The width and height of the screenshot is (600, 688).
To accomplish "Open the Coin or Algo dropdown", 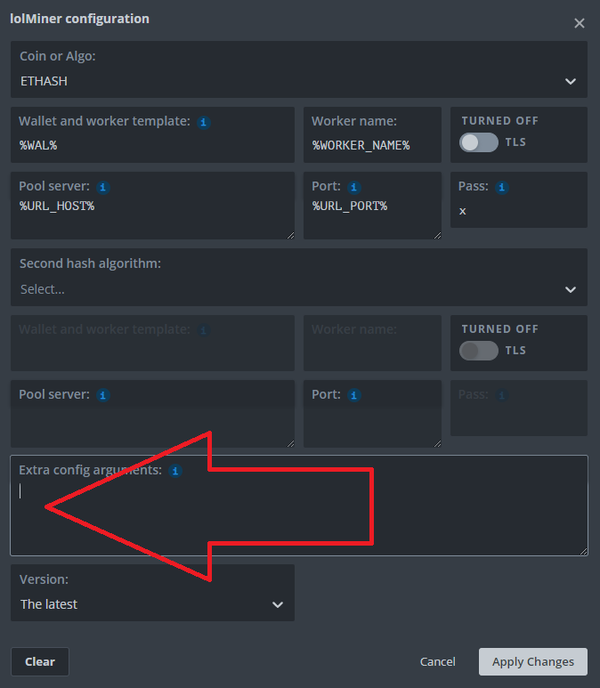I will [x=299, y=81].
